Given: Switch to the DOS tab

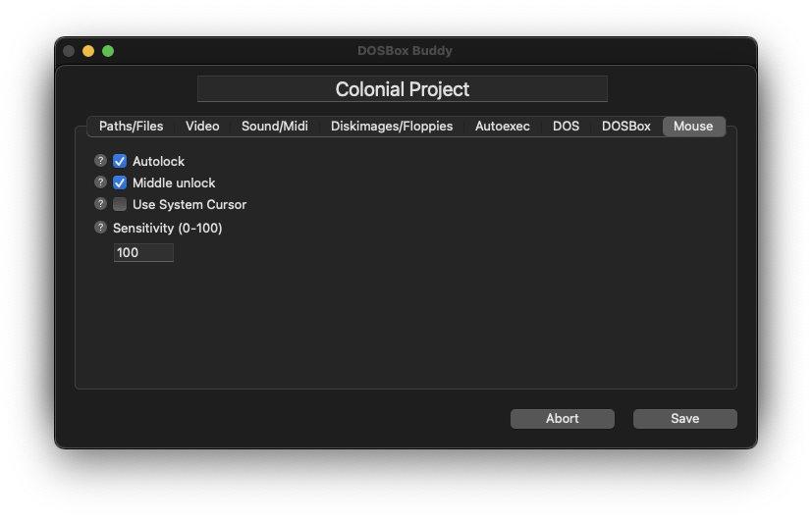Looking at the screenshot, I should [566, 127].
